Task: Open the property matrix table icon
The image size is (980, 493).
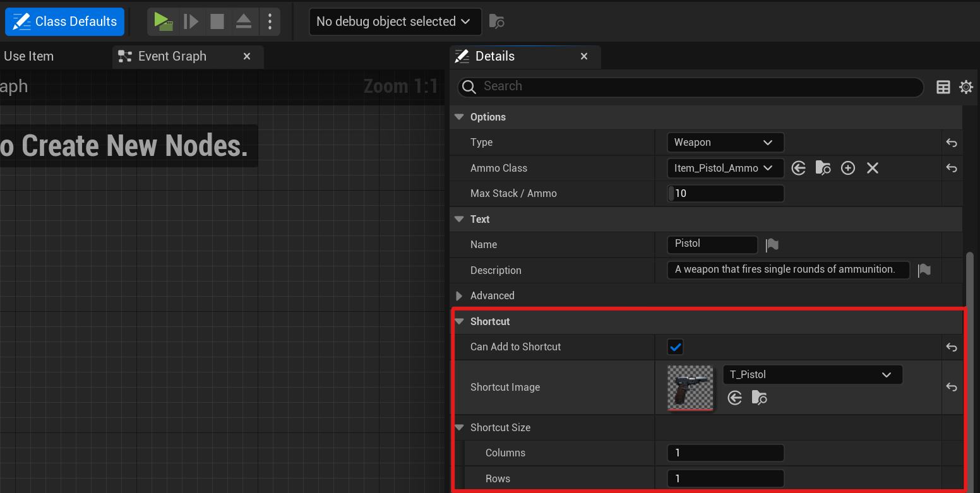Action: point(943,87)
